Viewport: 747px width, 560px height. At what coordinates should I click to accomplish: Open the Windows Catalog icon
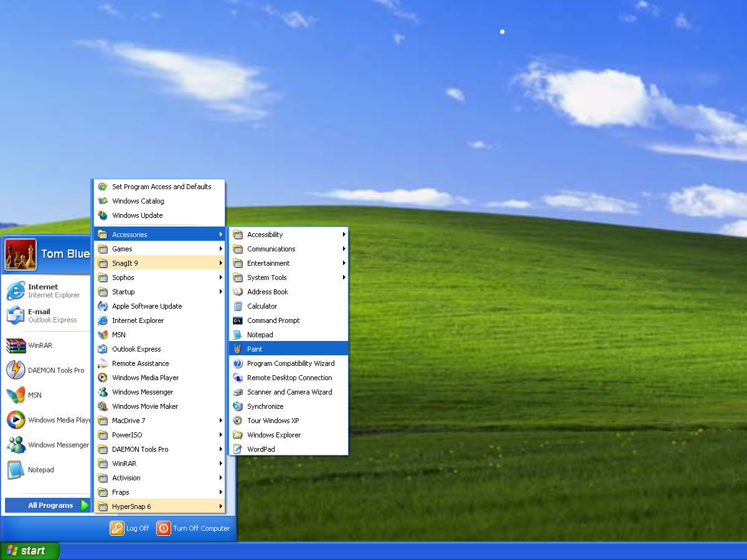click(103, 201)
